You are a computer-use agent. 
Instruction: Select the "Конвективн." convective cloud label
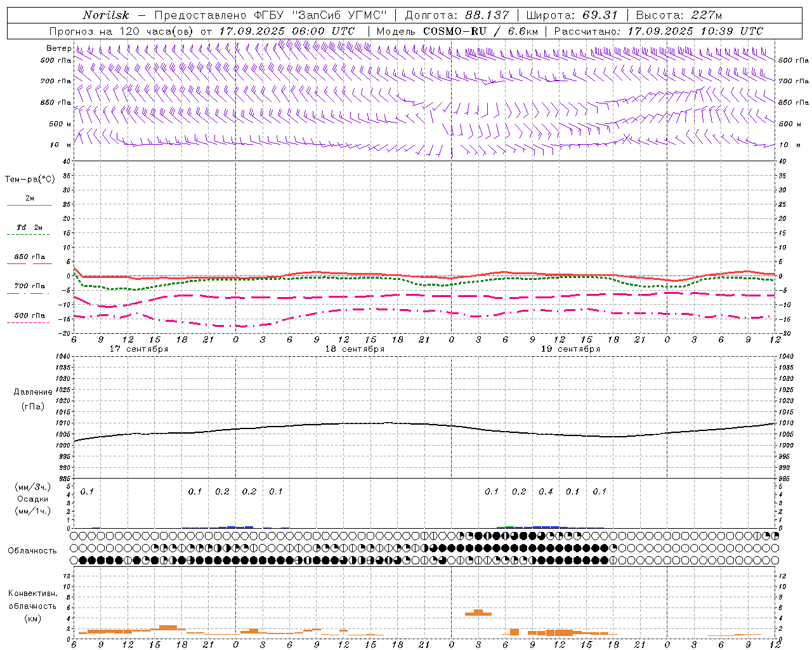33,594
